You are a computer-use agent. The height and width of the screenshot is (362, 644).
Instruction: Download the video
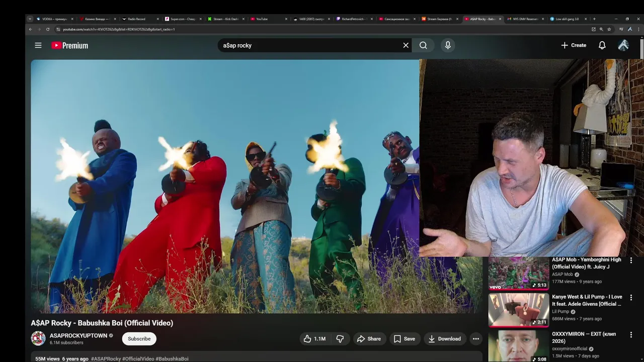(445, 339)
